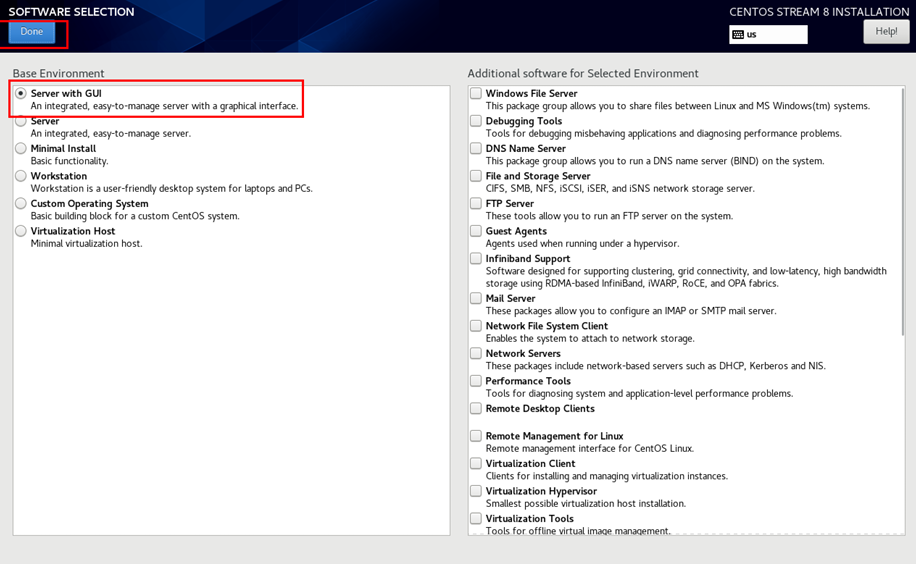Click the text 'Basic functionality.'
Viewport: 916px width, 564px height.
(x=70, y=161)
